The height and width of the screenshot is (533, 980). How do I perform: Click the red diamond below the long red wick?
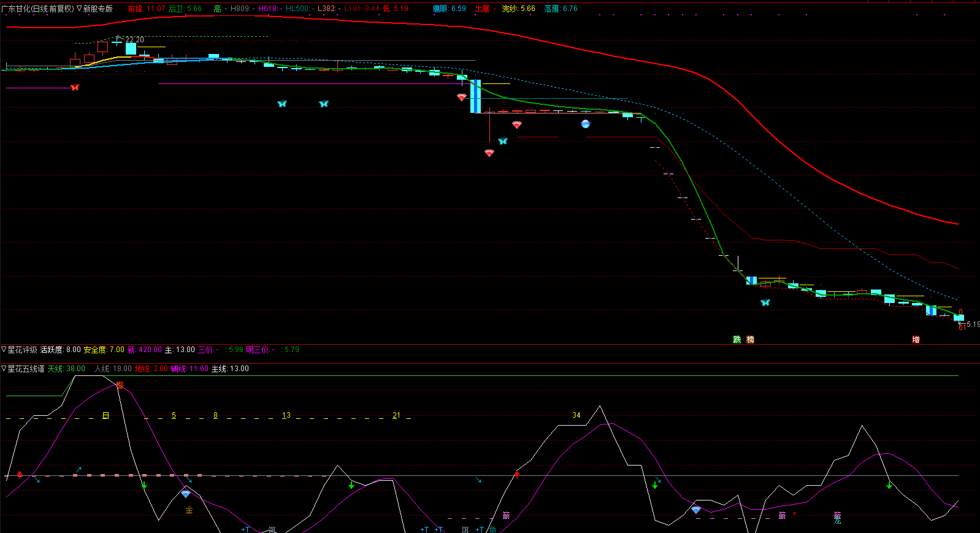click(489, 153)
